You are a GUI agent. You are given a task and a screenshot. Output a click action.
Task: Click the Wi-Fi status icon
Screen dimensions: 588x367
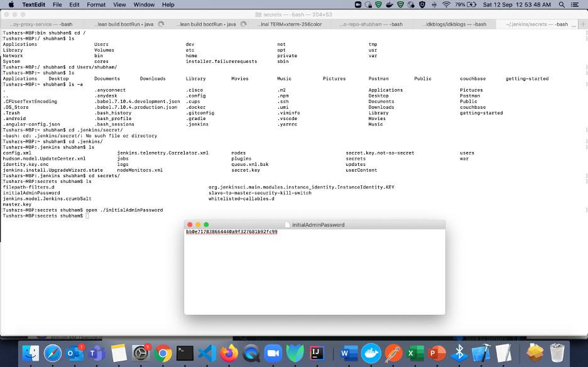446,4
